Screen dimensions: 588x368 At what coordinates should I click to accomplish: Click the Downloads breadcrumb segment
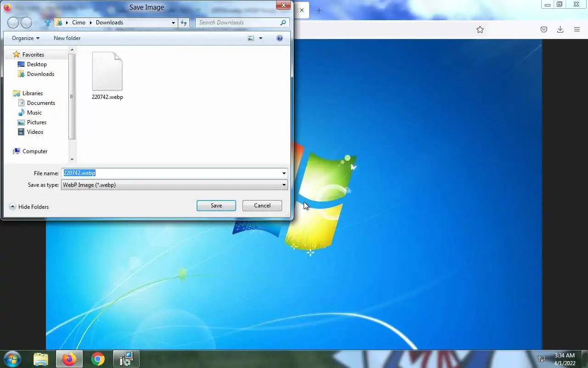pos(109,23)
